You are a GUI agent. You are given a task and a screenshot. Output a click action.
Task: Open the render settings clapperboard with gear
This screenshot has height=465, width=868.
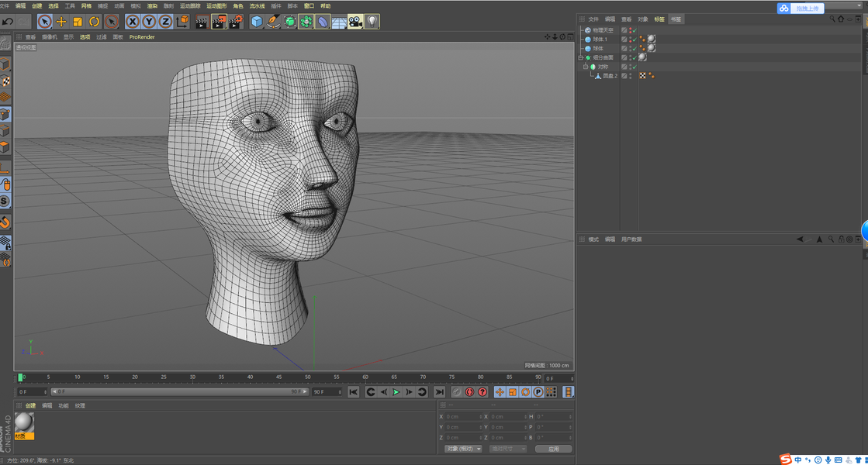[x=237, y=22]
